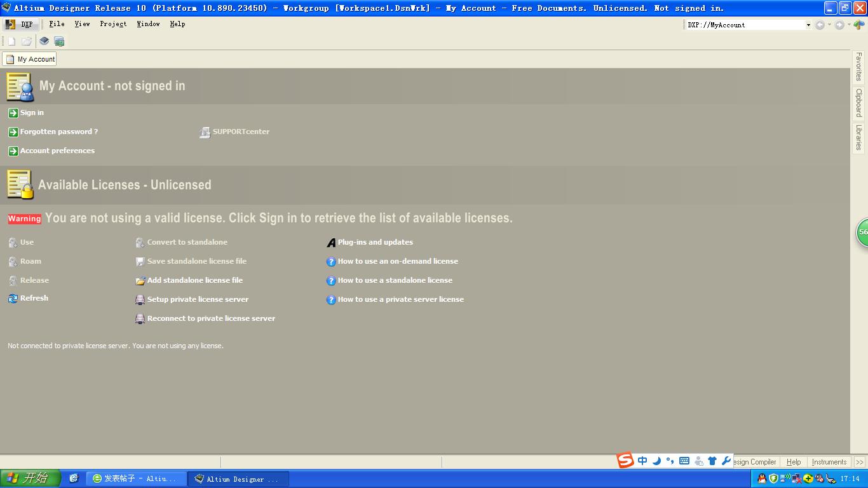
Task: Expand the Back history dropdown arrow
Action: tap(829, 25)
